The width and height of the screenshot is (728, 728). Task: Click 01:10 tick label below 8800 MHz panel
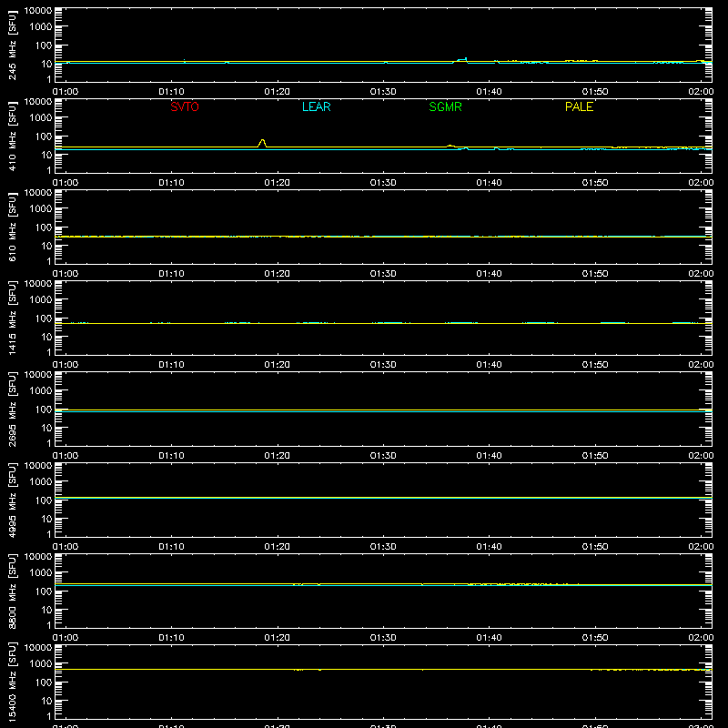pyautogui.click(x=171, y=638)
